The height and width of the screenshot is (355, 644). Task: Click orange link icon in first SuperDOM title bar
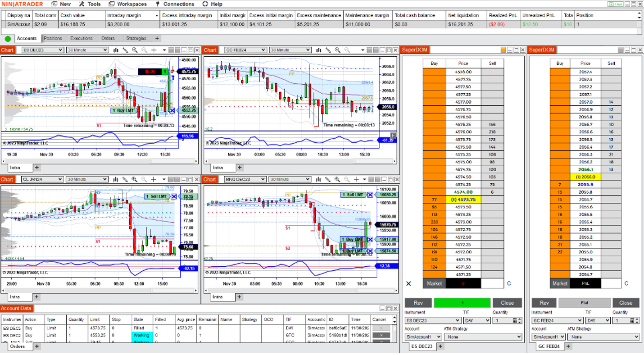503,50
